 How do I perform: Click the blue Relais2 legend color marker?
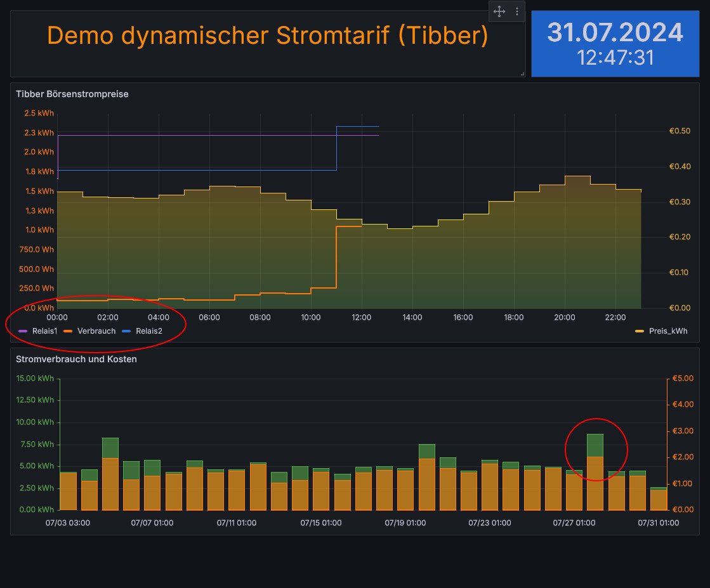[126, 331]
